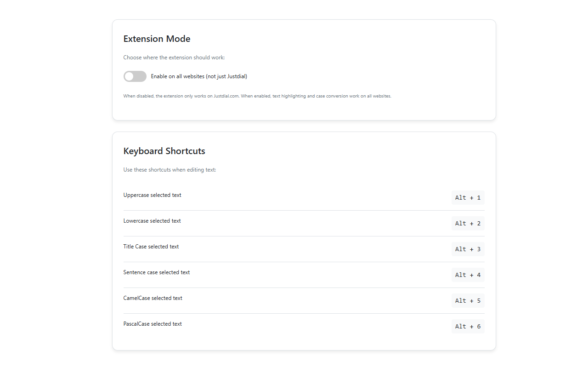Click 'Use these shortcuts when editing text' description
This screenshot has height=368, width=588.
point(170,170)
